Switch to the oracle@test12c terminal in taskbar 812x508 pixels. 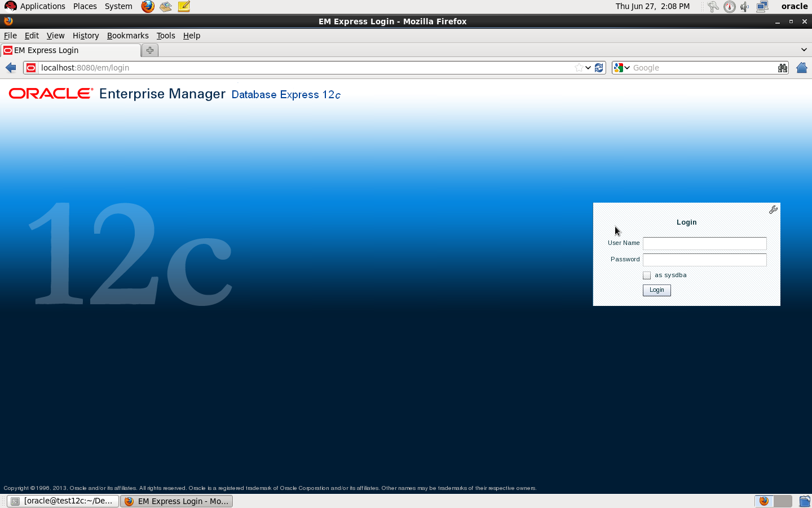pos(63,501)
